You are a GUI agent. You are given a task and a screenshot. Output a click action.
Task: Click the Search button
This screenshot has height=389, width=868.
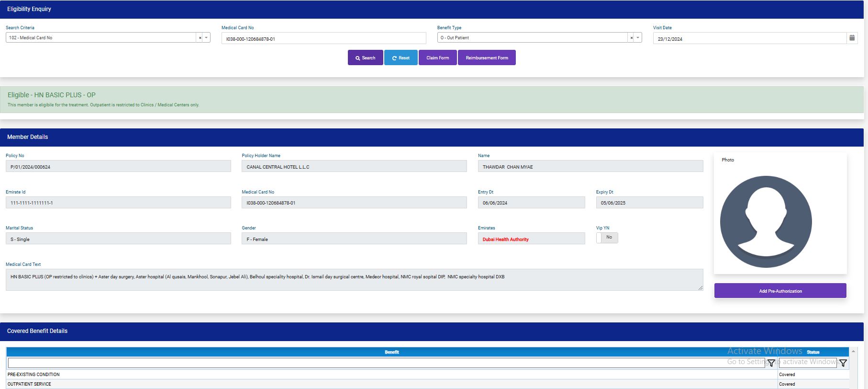coord(365,58)
